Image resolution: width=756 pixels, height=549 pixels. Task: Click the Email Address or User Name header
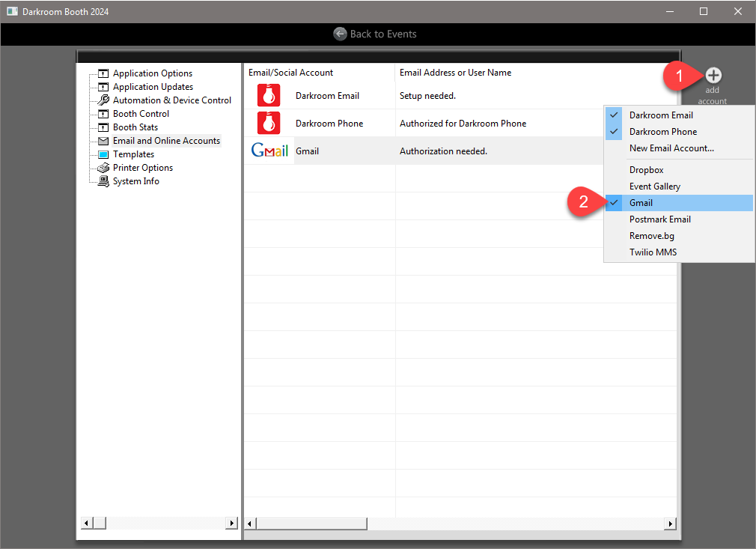455,73
